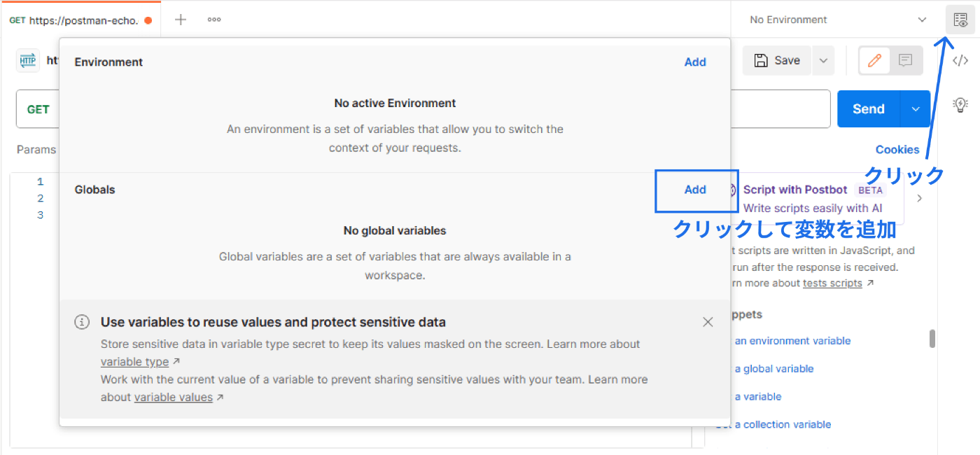The height and width of the screenshot is (455, 980).
Task: Click the No global variables text
Action: point(395,230)
